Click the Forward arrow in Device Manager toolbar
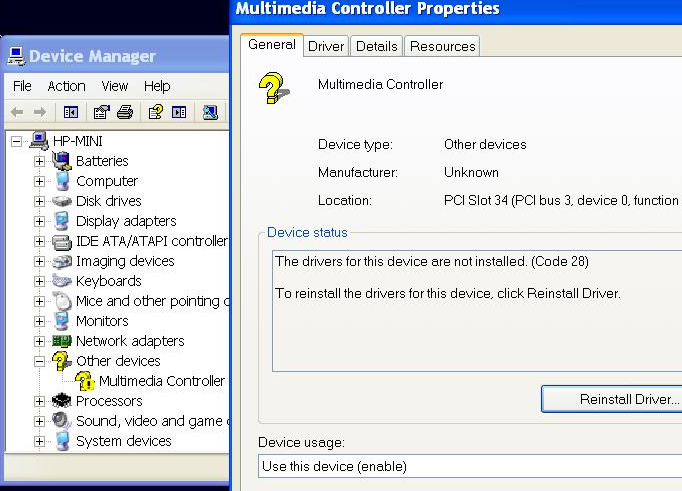The image size is (682, 491). pos(40,112)
